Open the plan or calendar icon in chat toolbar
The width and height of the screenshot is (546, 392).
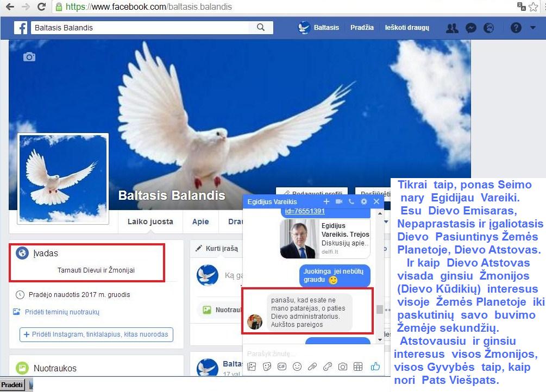point(358,366)
